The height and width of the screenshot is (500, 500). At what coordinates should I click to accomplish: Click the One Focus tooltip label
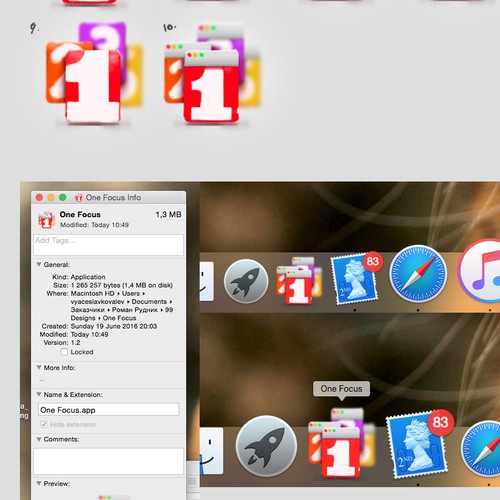point(341,389)
